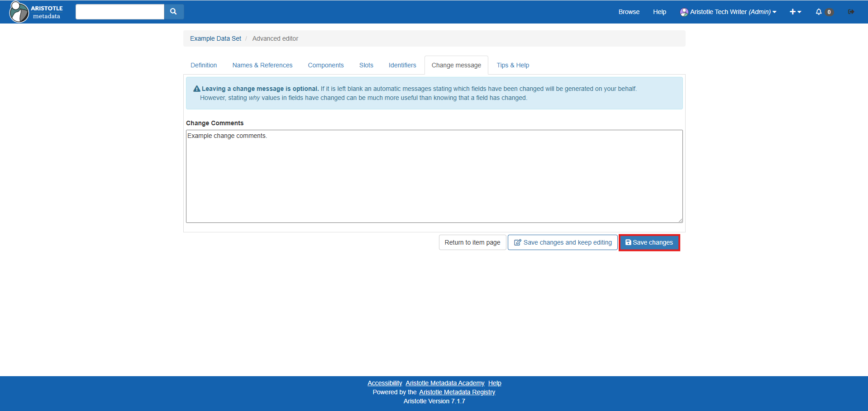The height and width of the screenshot is (411, 868).
Task: Click the logout icon in navbar
Action: coord(851,12)
